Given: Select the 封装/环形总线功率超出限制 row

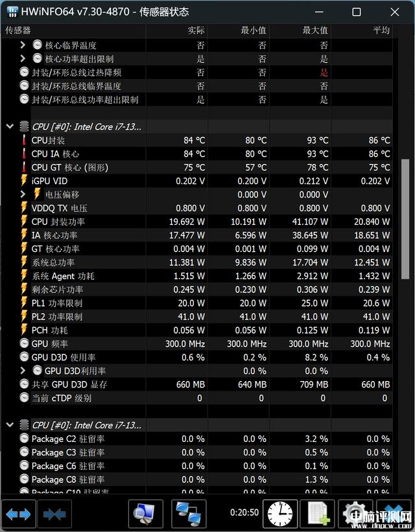Looking at the screenshot, I should tap(206, 99).
